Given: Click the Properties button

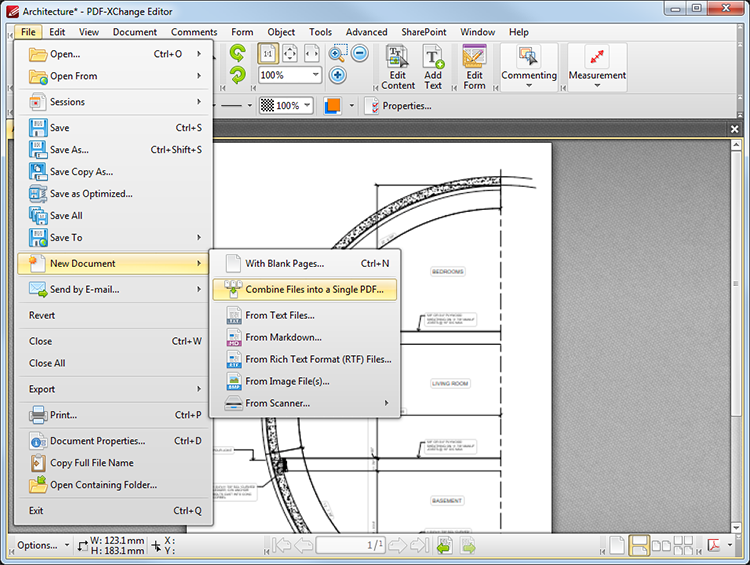Looking at the screenshot, I should (x=400, y=106).
